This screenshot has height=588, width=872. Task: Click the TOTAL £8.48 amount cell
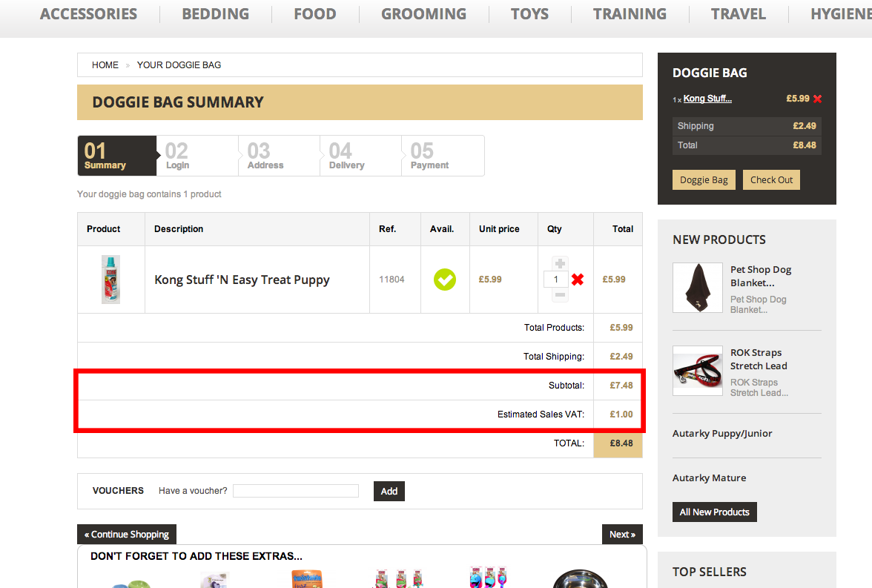618,443
